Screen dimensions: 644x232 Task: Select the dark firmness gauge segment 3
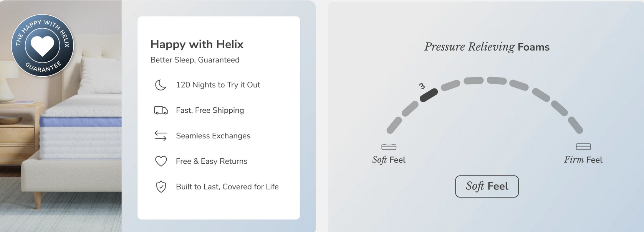coord(429,95)
